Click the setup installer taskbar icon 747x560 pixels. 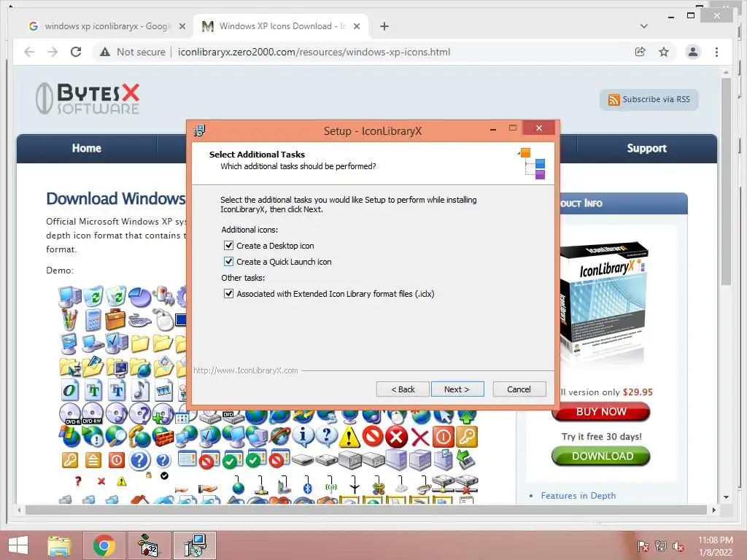tap(195, 545)
